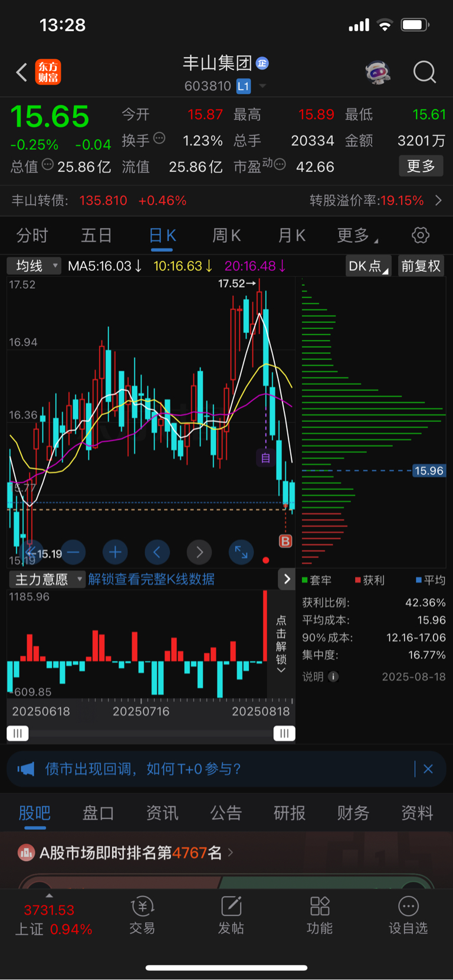Open the 研报 tab
Viewport: 453px width, 980px height.
pos(290,813)
